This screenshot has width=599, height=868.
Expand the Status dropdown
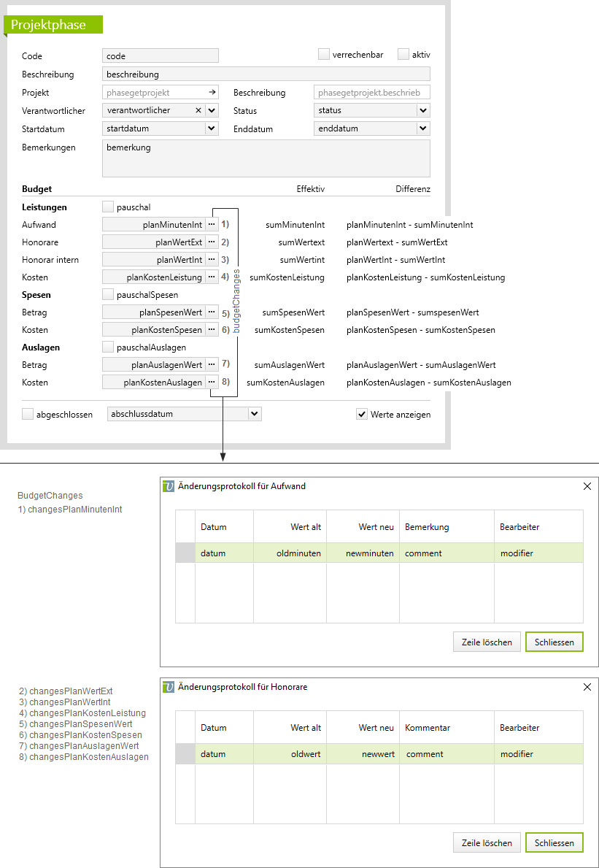[x=423, y=110]
